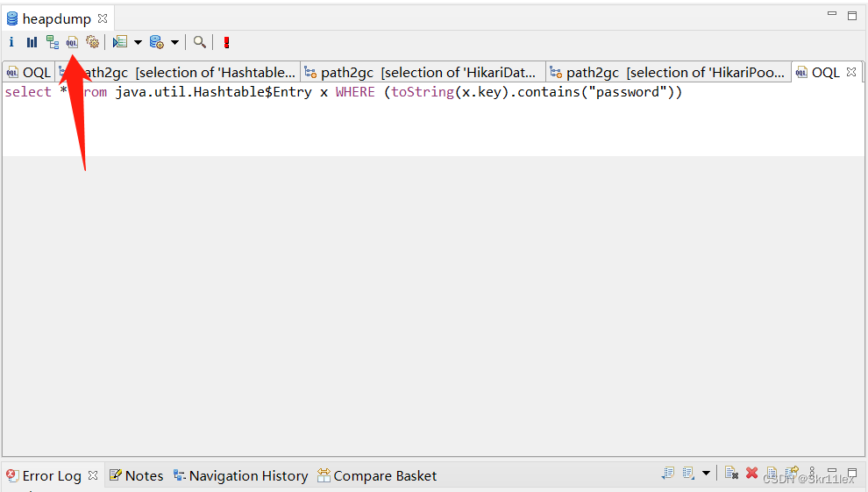Open path2gc selection of 'HikariPoo' tab

667,73
